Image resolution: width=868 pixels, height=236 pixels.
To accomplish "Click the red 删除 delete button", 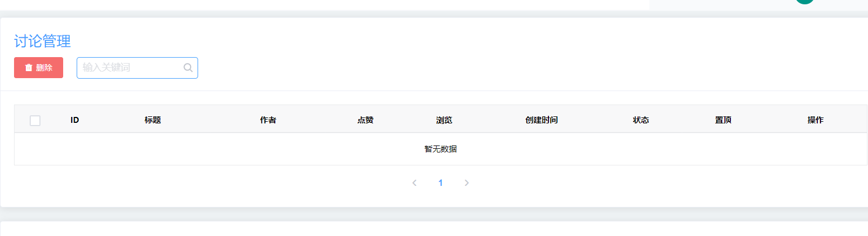I will tap(38, 67).
